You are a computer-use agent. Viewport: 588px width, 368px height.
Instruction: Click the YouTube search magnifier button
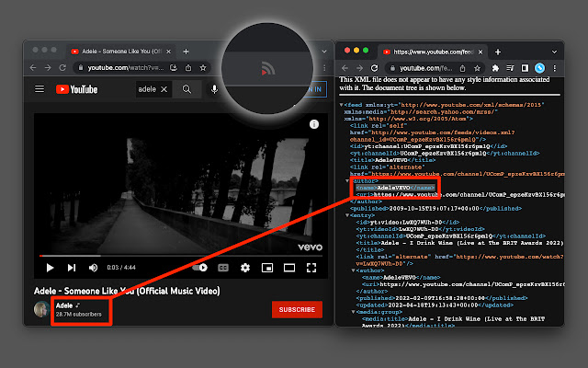click(187, 89)
